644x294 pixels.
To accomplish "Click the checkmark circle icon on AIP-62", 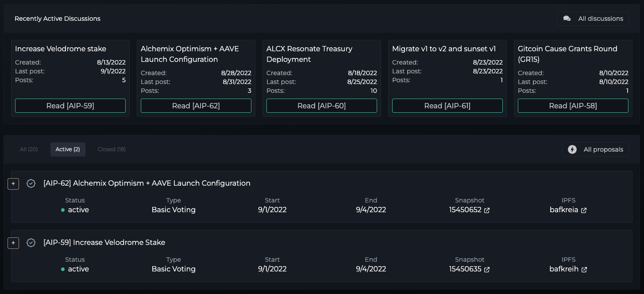I will pyautogui.click(x=31, y=183).
